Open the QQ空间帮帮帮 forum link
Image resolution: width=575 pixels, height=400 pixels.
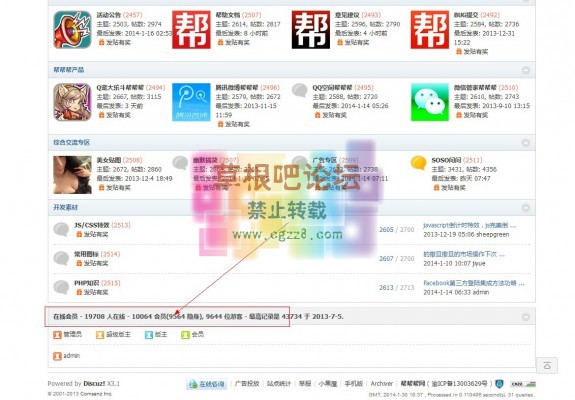tap(332, 88)
